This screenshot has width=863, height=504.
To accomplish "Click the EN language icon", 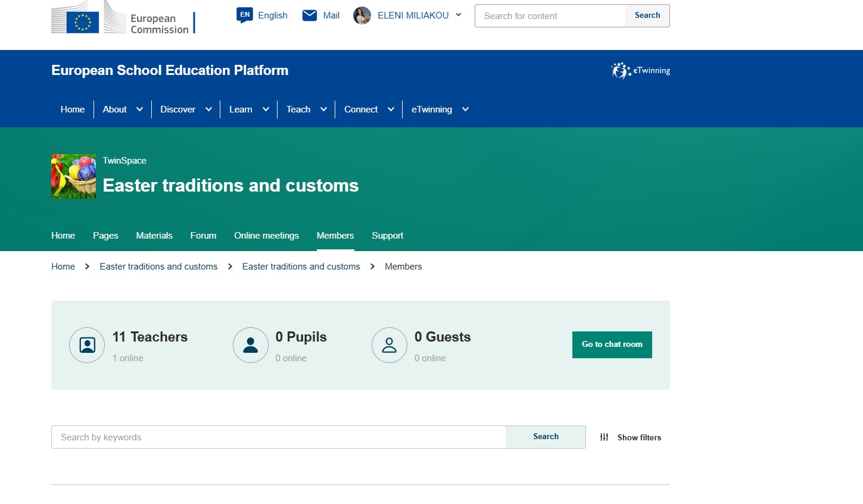I will 244,15.
